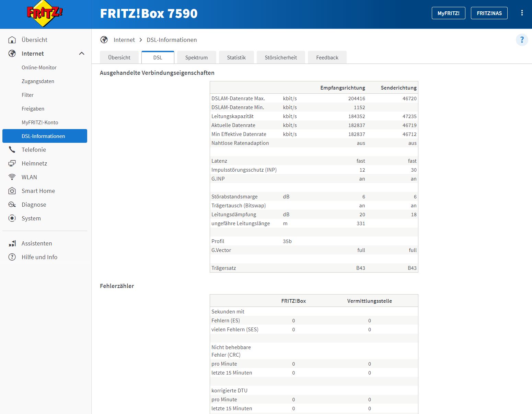Click the System circle icon
Image resolution: width=532 pixels, height=414 pixels.
pos(12,218)
